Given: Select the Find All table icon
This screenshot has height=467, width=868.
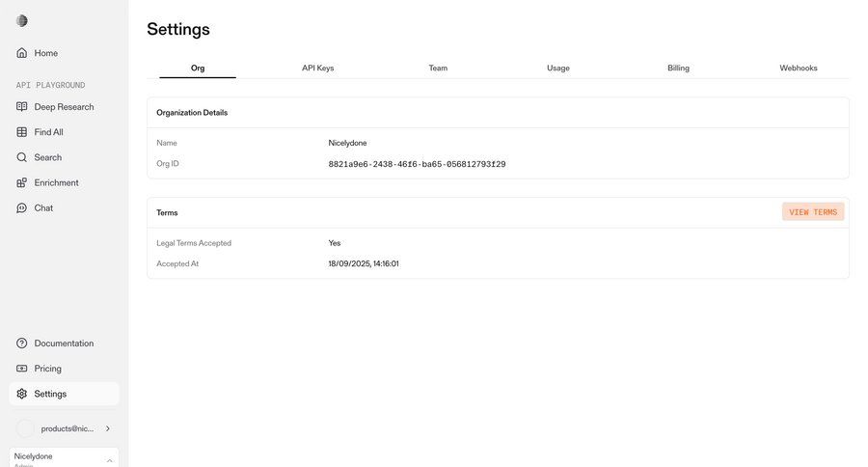Looking at the screenshot, I should pyautogui.click(x=22, y=132).
